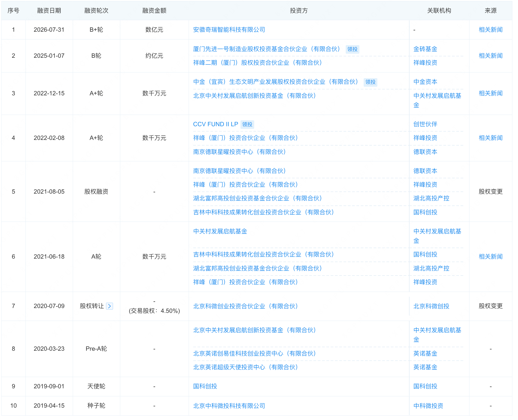This screenshot has height=420, width=518.
Task: Click the 关联机构 column header
Action: click(439, 11)
